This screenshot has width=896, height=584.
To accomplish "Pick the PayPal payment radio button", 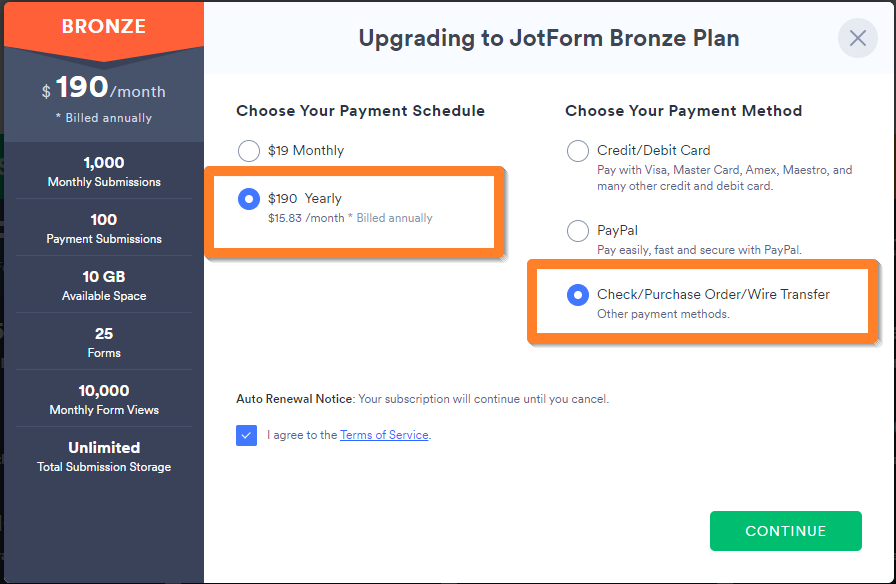I will point(578,231).
